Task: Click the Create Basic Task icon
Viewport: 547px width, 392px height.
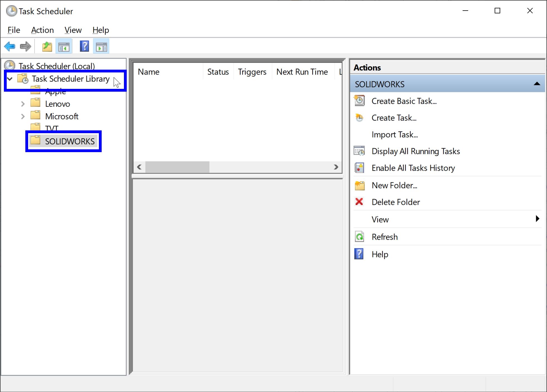Action: point(359,101)
